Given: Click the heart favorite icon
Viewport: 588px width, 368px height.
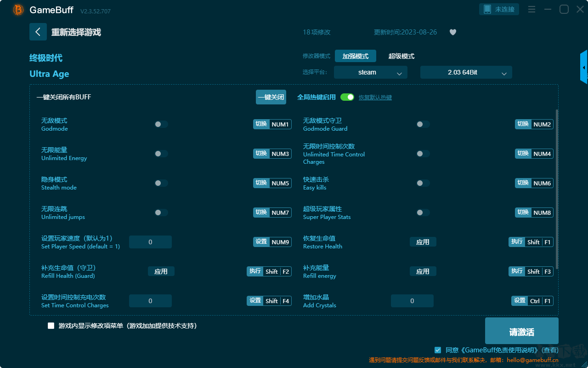Looking at the screenshot, I should pyautogui.click(x=453, y=32).
